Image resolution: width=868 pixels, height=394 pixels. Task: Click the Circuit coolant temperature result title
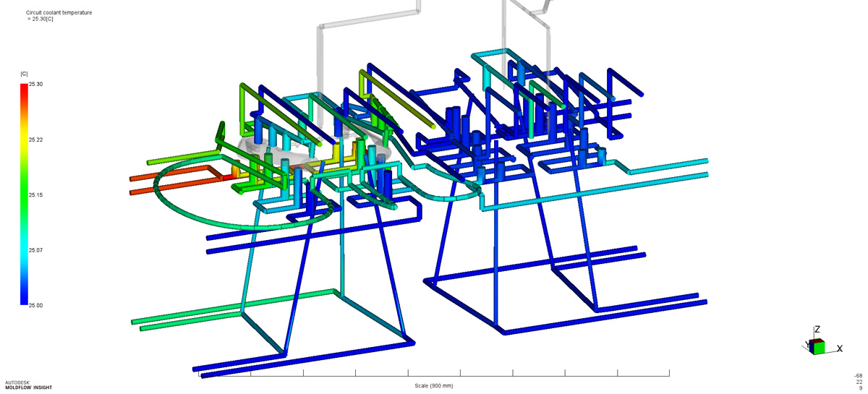pyautogui.click(x=59, y=13)
